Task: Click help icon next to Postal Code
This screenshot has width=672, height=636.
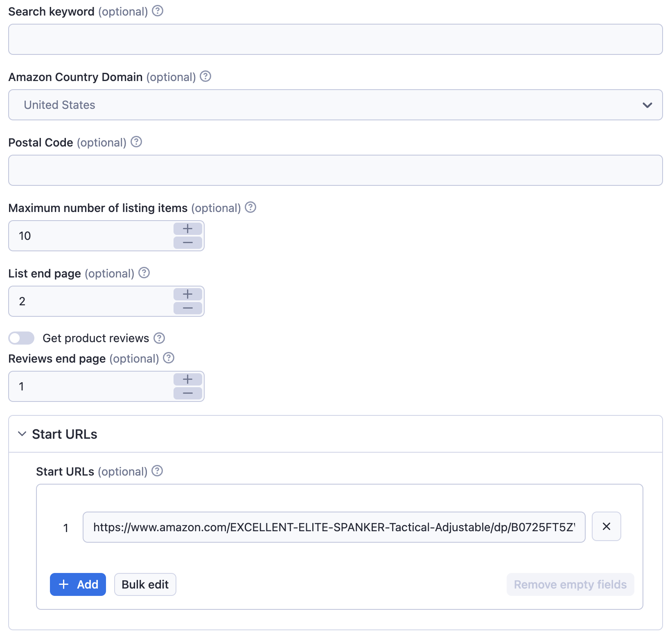Action: [x=136, y=142]
